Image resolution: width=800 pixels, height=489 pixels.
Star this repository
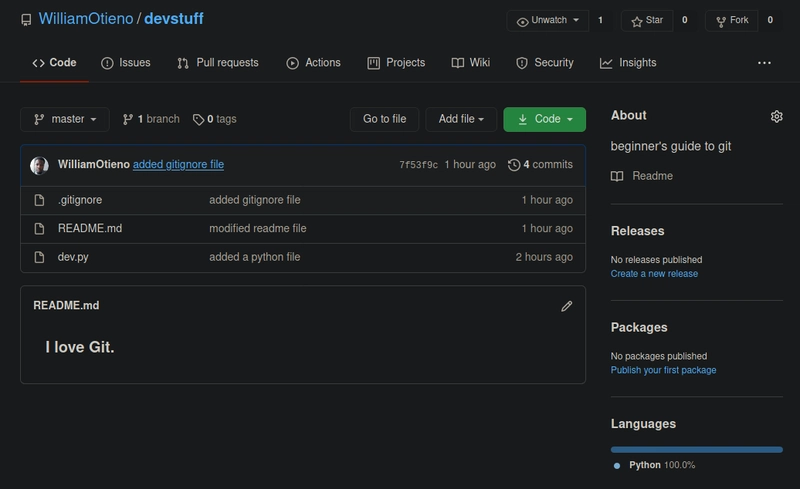coord(647,20)
